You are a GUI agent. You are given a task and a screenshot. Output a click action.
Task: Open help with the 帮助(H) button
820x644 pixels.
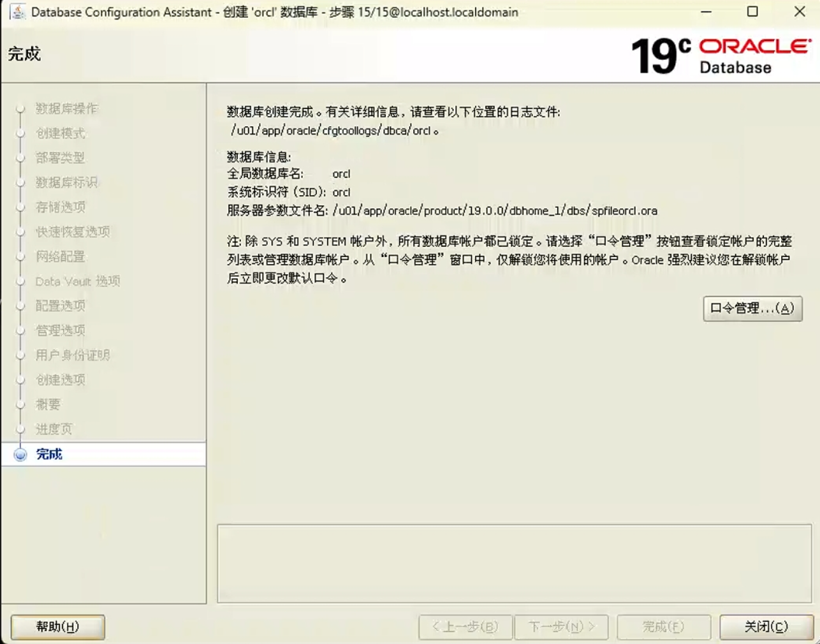[x=58, y=627]
